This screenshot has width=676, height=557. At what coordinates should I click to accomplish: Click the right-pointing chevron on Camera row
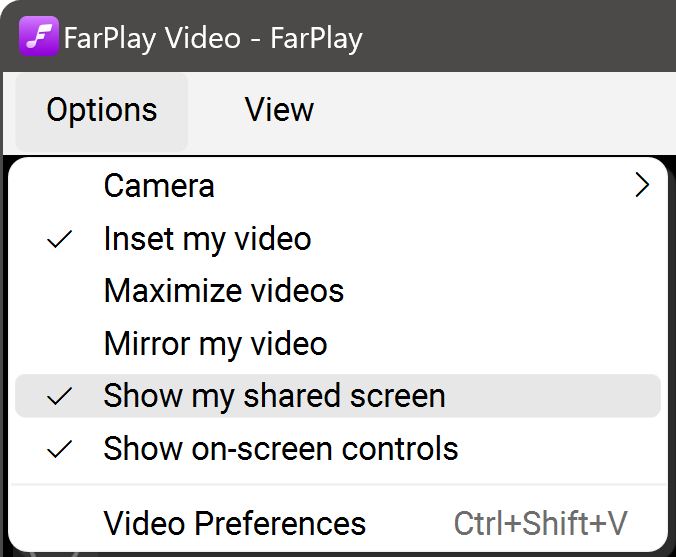(642, 186)
